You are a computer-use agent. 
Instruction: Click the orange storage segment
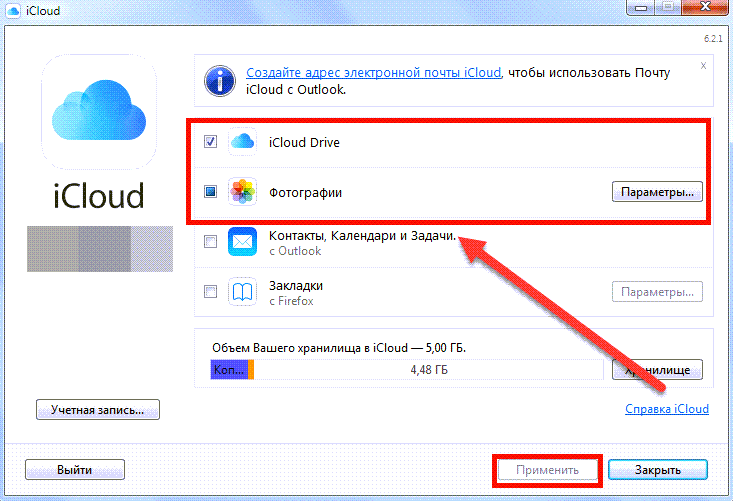coord(251,369)
